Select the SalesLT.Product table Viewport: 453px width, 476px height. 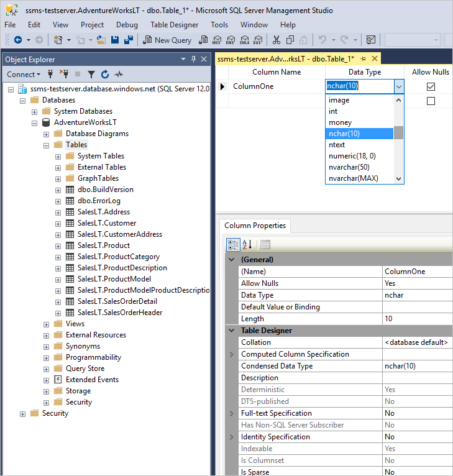pyautogui.click(x=104, y=245)
